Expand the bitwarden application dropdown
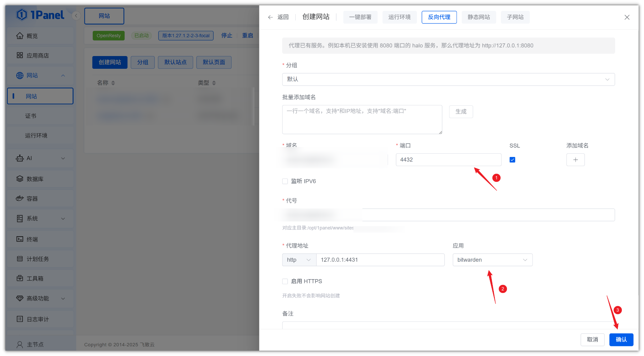The width and height of the screenshot is (644, 356). [492, 260]
